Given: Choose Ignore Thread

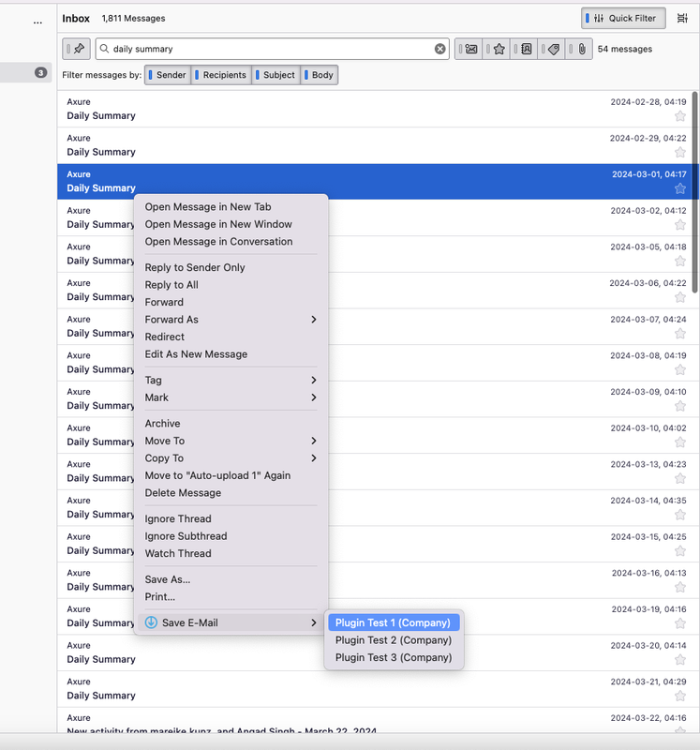Looking at the screenshot, I should 231,519.
